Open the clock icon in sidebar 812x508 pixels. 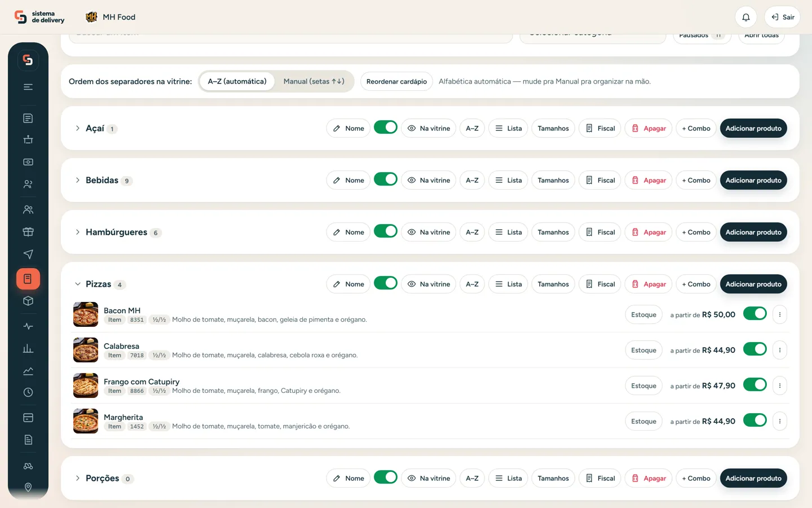28,392
